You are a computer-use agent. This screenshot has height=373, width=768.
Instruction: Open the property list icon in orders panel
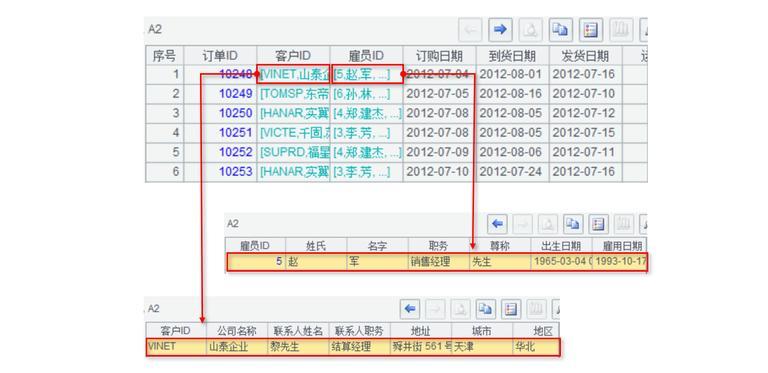(x=591, y=30)
